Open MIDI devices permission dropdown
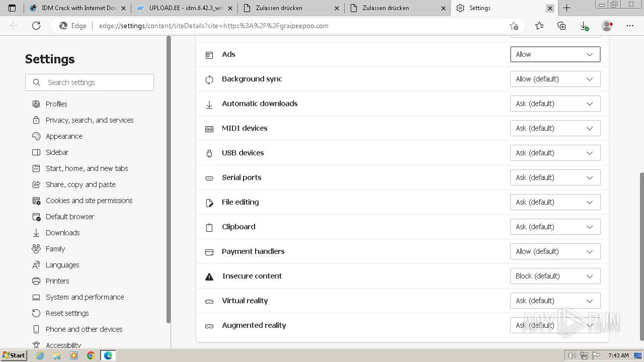The width and height of the screenshot is (644, 362). coord(555,128)
